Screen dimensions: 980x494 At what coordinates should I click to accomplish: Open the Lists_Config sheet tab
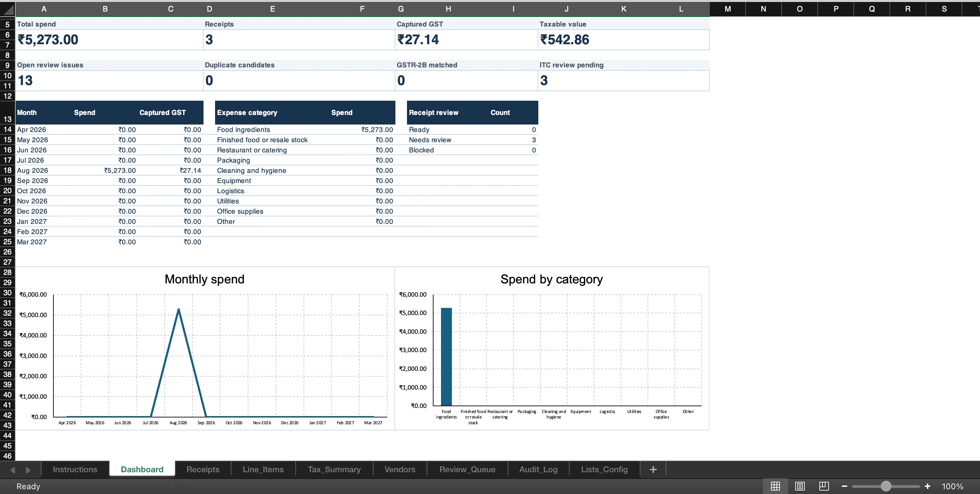pos(604,469)
